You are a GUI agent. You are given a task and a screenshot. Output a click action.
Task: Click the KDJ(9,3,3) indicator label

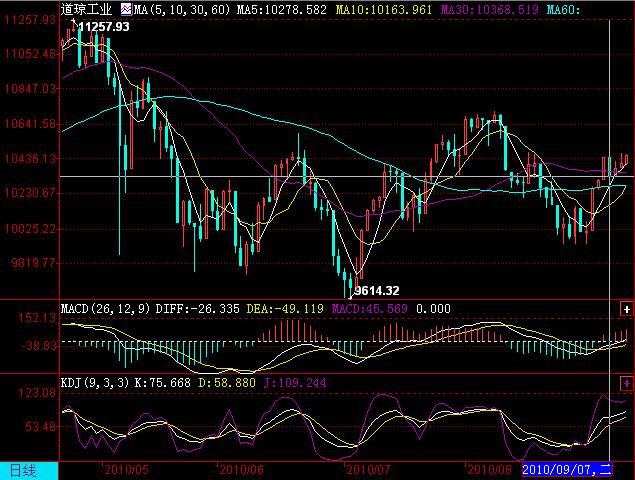pyautogui.click(x=95, y=383)
